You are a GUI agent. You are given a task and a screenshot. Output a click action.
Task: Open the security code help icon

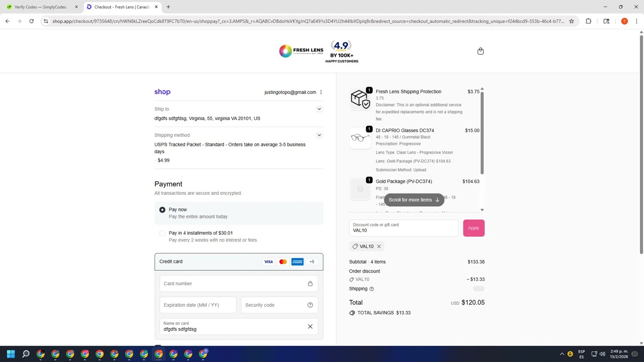click(x=310, y=305)
